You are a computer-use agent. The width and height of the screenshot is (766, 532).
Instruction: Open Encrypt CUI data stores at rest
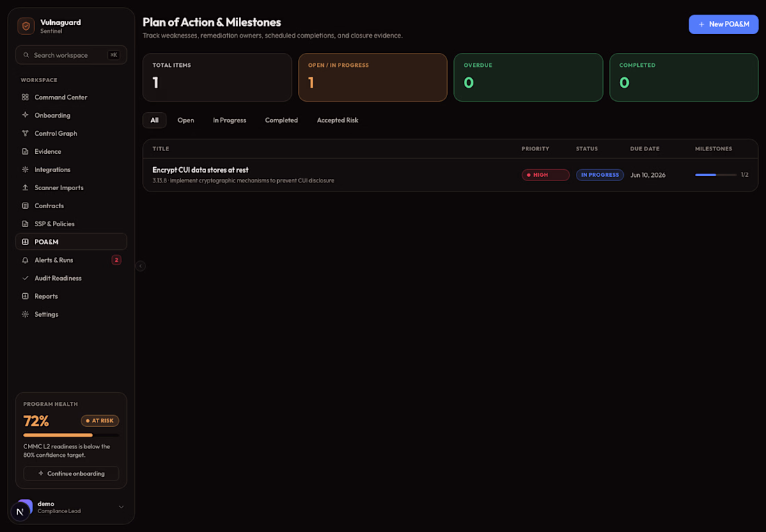click(201, 170)
